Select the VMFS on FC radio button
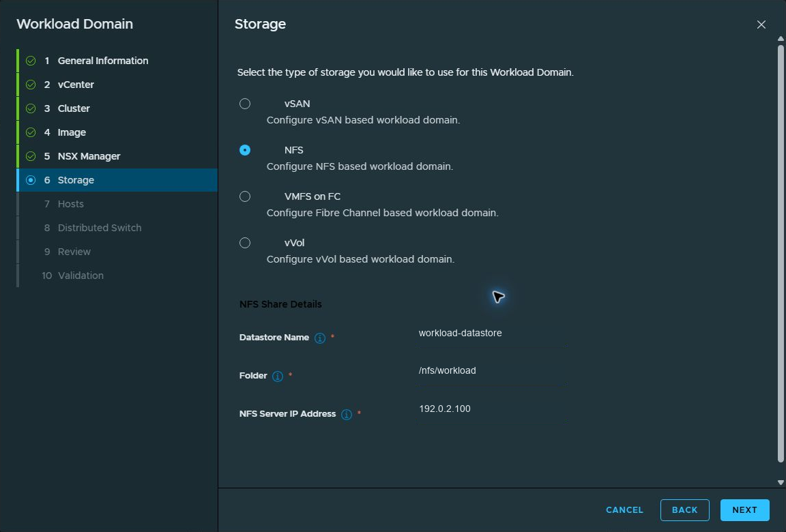This screenshot has width=786, height=532. pos(245,196)
